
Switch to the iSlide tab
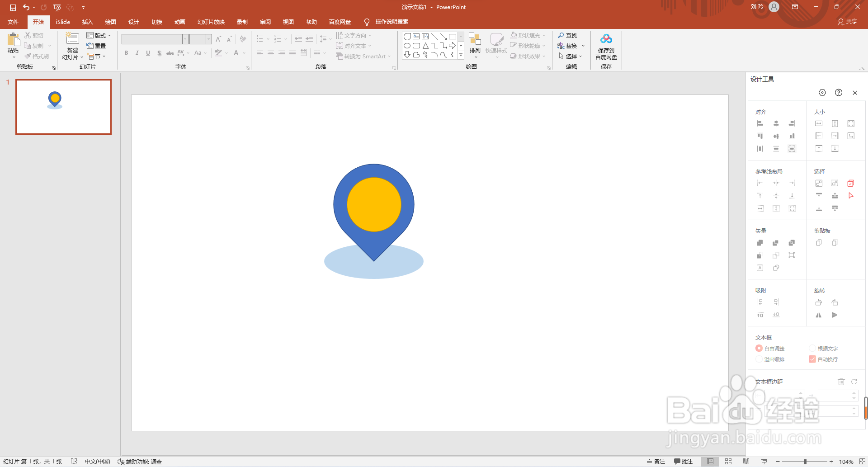point(63,22)
